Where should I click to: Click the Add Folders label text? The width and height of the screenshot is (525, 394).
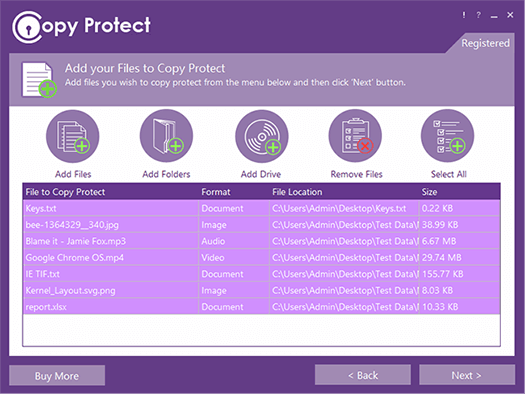(x=166, y=174)
